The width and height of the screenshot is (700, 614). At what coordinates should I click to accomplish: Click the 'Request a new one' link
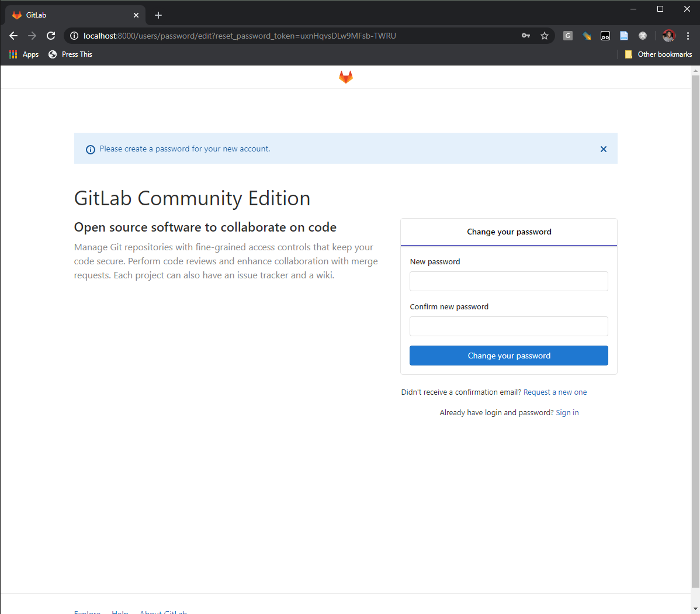[555, 392]
